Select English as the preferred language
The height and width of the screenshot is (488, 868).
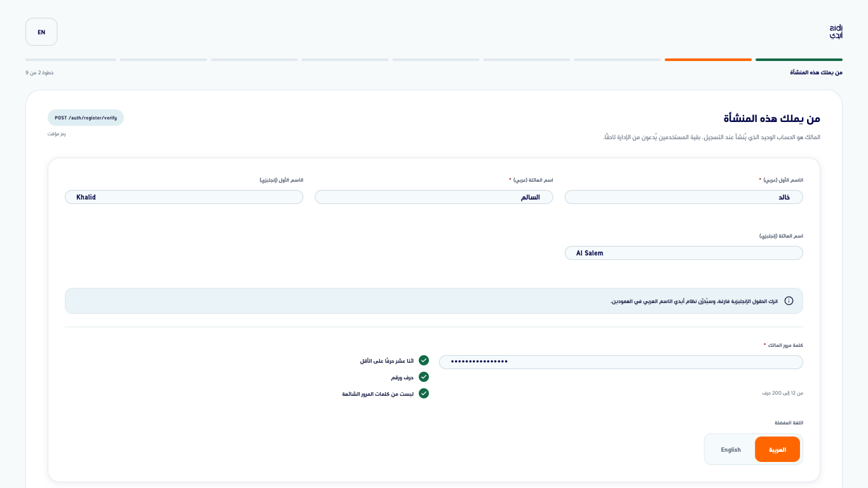coord(731,449)
